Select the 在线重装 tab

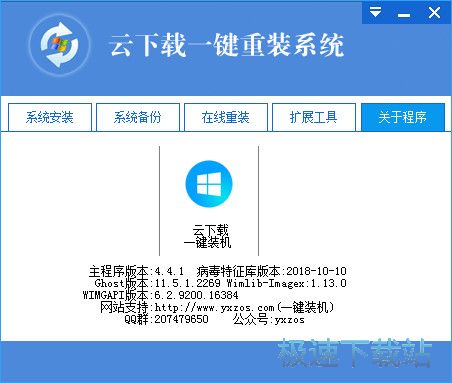coord(226,117)
